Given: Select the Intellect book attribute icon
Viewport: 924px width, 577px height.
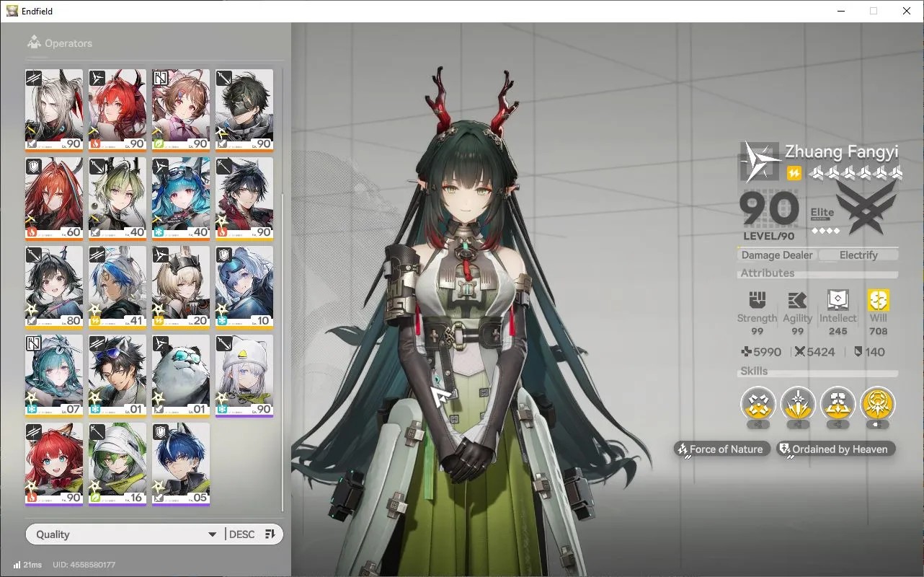Looking at the screenshot, I should pos(838,300).
